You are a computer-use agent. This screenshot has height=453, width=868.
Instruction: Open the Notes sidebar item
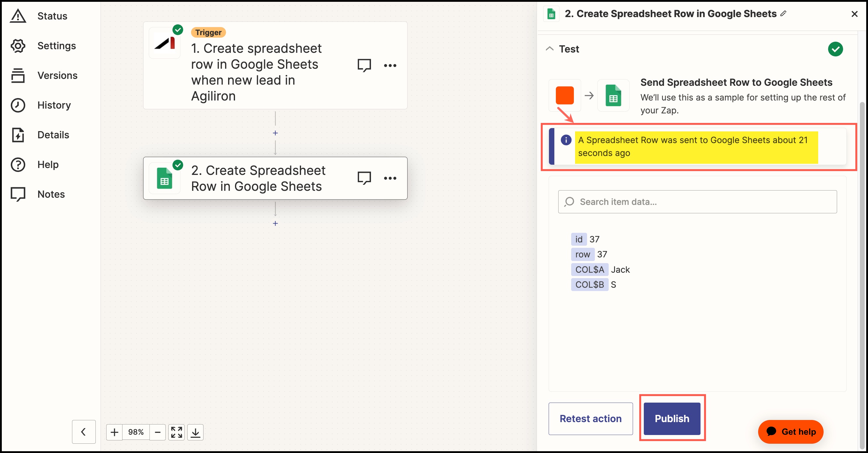pyautogui.click(x=51, y=194)
